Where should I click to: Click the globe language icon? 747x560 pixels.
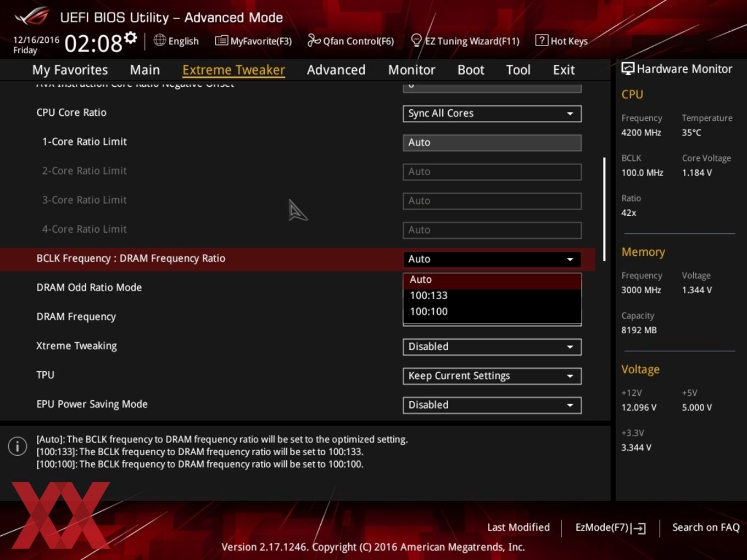(x=159, y=40)
